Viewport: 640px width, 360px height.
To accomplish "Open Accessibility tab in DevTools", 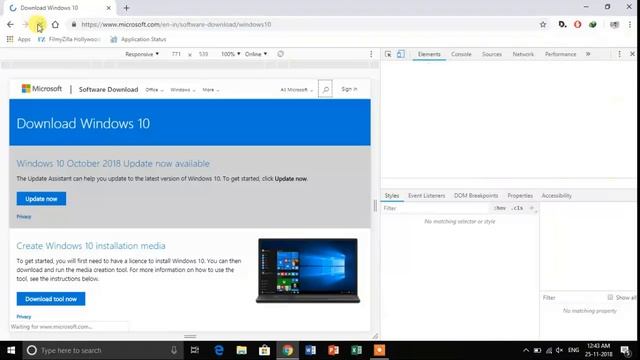I will coord(556,196).
